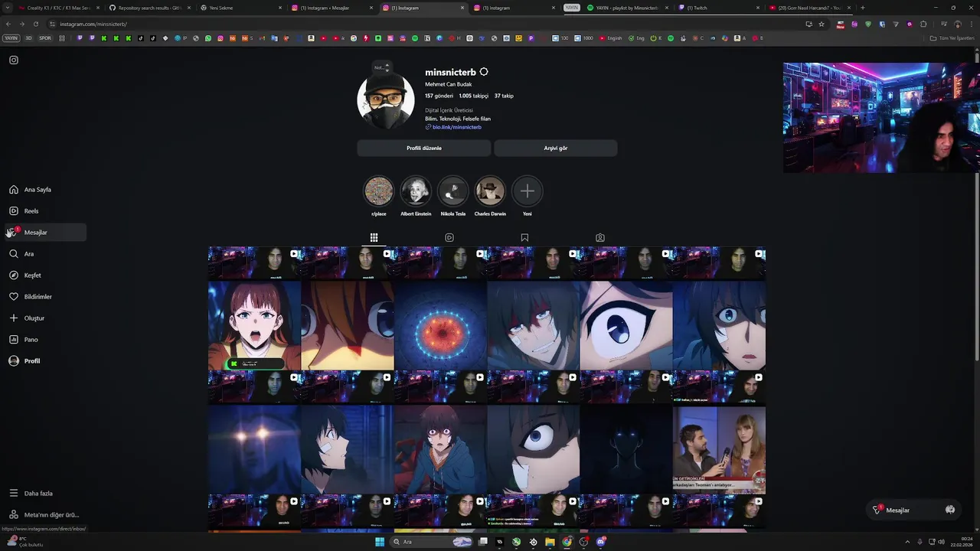Switch to the saved bookmark tab
This screenshot has width=980, height=551.
(524, 237)
